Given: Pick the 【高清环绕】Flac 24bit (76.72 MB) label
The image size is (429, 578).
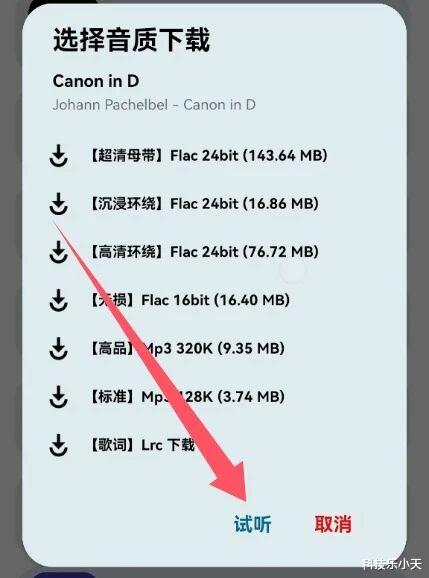Looking at the screenshot, I should pyautogui.click(x=203, y=252).
